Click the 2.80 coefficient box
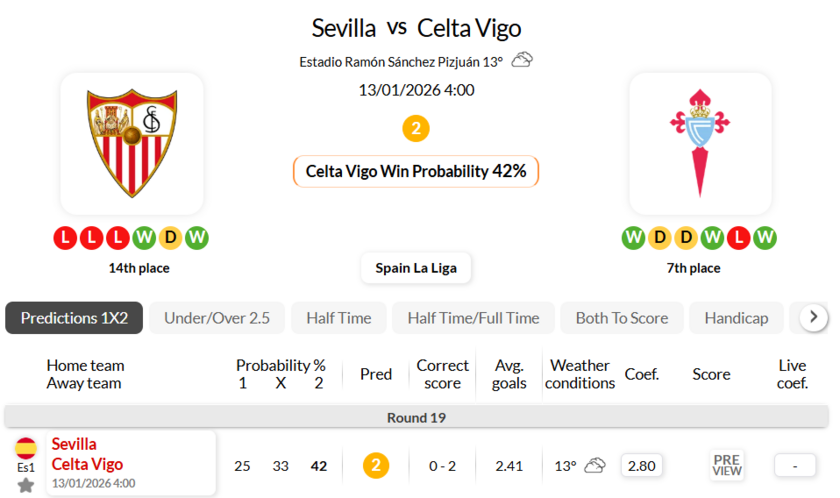Screen dimensions: 840x498 [641, 465]
